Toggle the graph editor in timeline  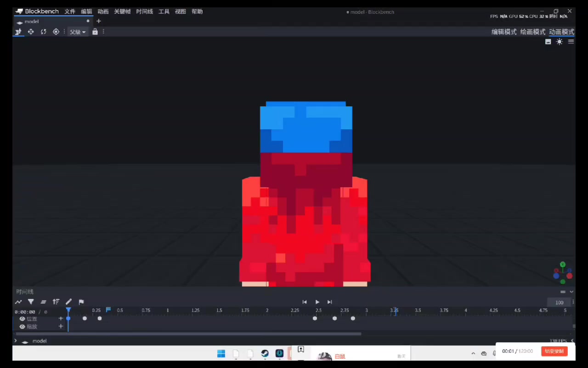click(x=18, y=302)
